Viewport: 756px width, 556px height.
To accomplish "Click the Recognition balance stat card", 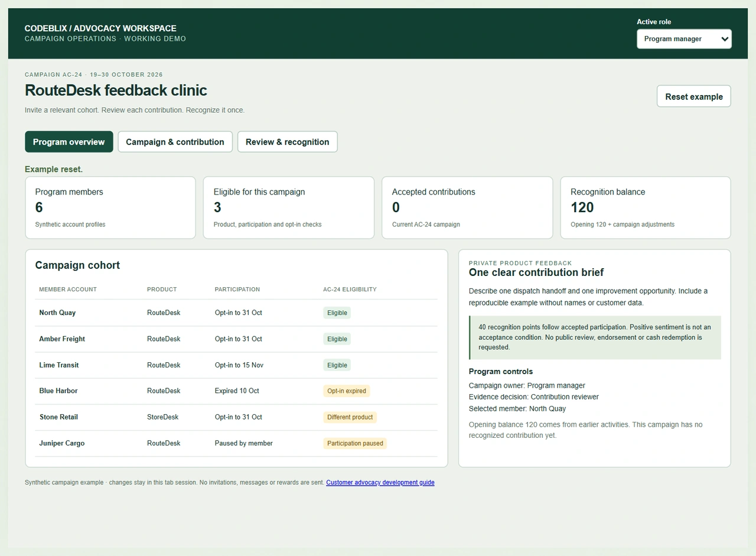I will 646,208.
